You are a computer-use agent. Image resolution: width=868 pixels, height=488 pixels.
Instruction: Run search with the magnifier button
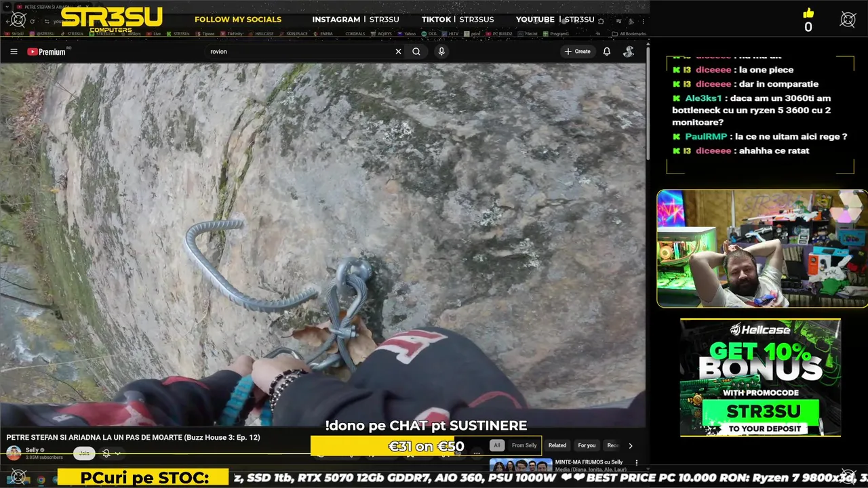click(416, 52)
